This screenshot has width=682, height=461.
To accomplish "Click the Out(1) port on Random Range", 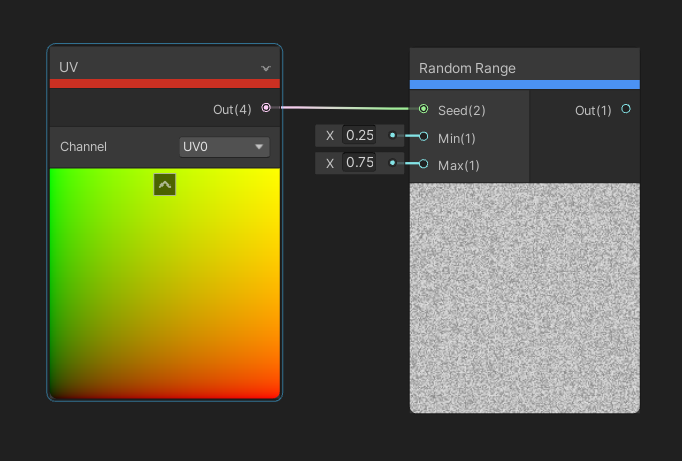I will (x=626, y=109).
